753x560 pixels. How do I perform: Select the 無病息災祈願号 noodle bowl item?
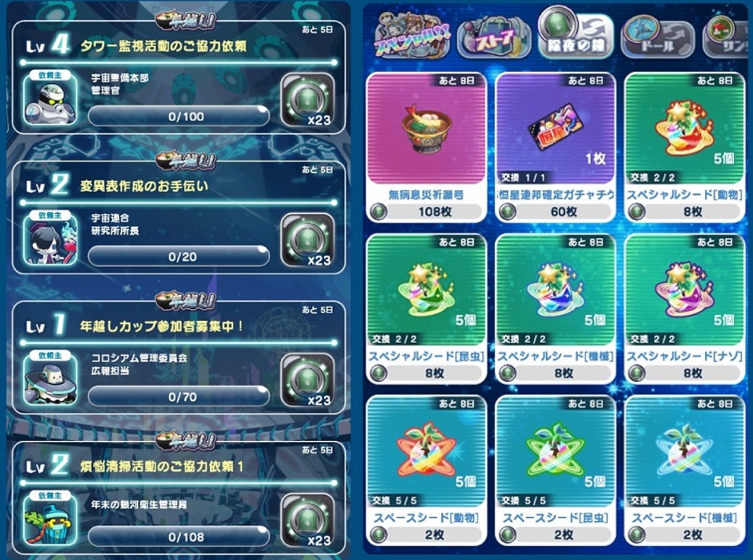click(x=426, y=128)
